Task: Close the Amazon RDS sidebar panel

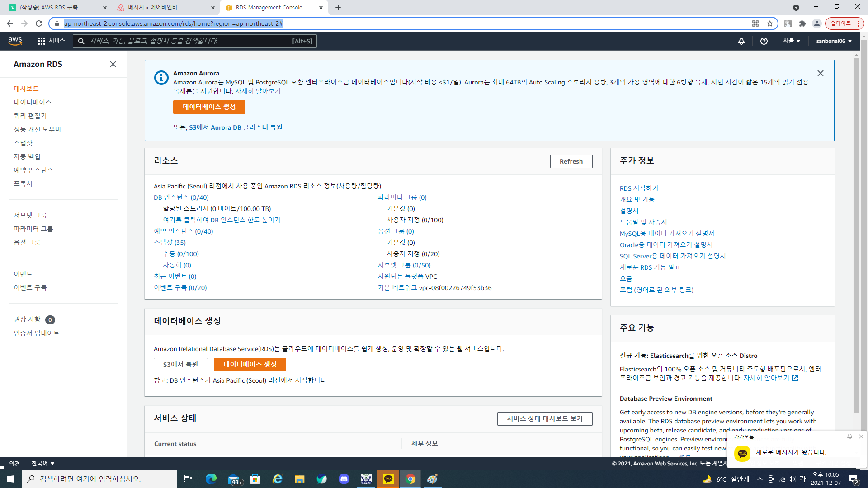Action: click(113, 64)
